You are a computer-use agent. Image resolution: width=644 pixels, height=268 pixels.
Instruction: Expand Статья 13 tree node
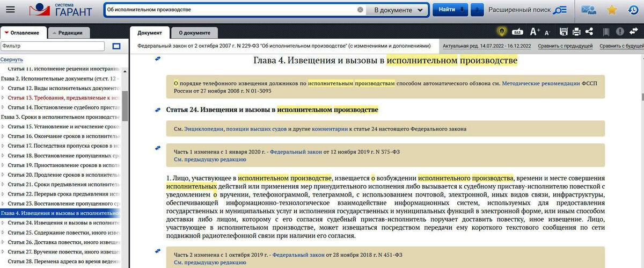(x=3, y=98)
